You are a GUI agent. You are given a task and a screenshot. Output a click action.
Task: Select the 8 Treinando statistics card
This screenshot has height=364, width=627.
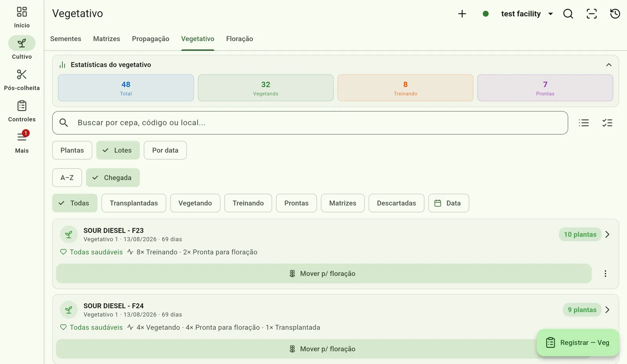[x=406, y=88]
